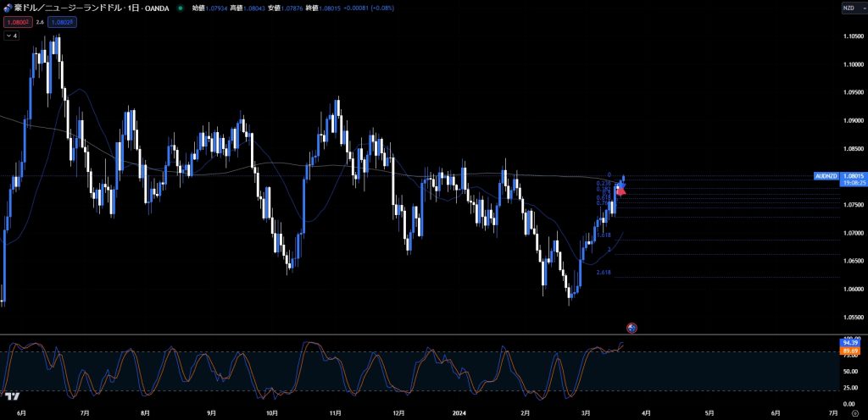Click the TradingView logo on the chart
Screen dimensions: 868x420
pos(12,395)
